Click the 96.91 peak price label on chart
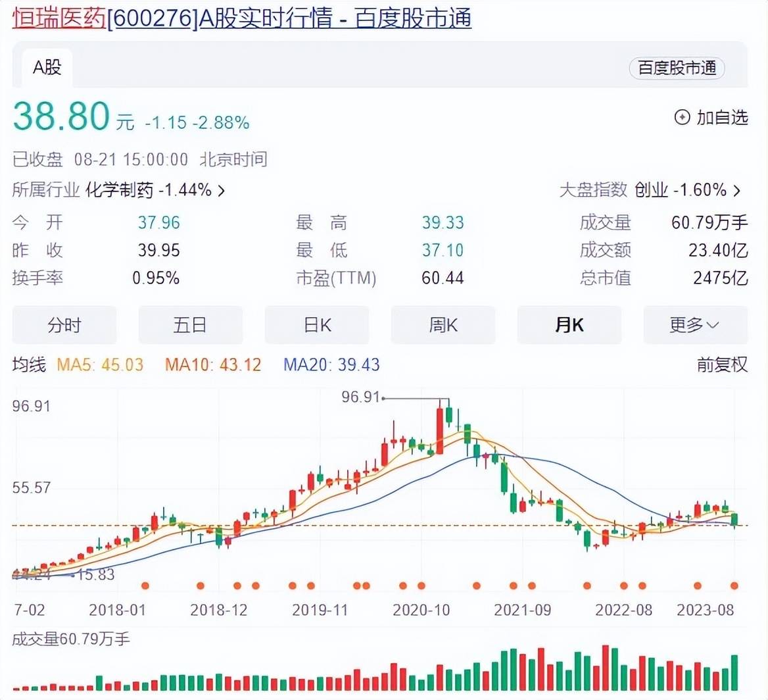This screenshot has width=768, height=700. pyautogui.click(x=360, y=397)
